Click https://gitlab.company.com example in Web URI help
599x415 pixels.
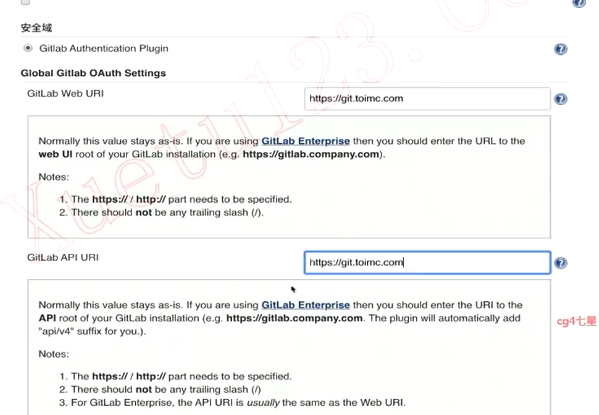(x=311, y=154)
